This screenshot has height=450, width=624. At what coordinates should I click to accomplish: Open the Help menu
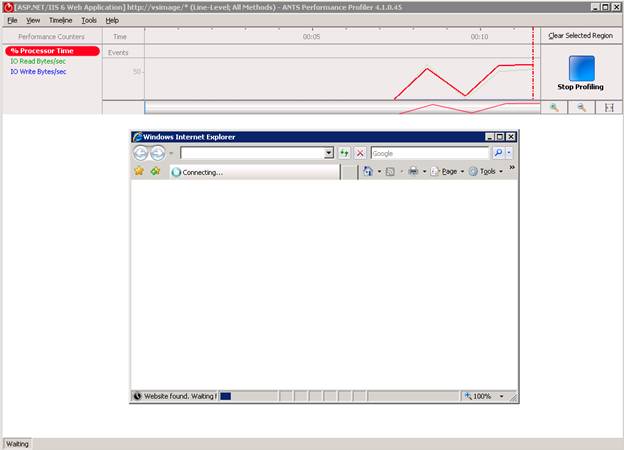(x=112, y=20)
